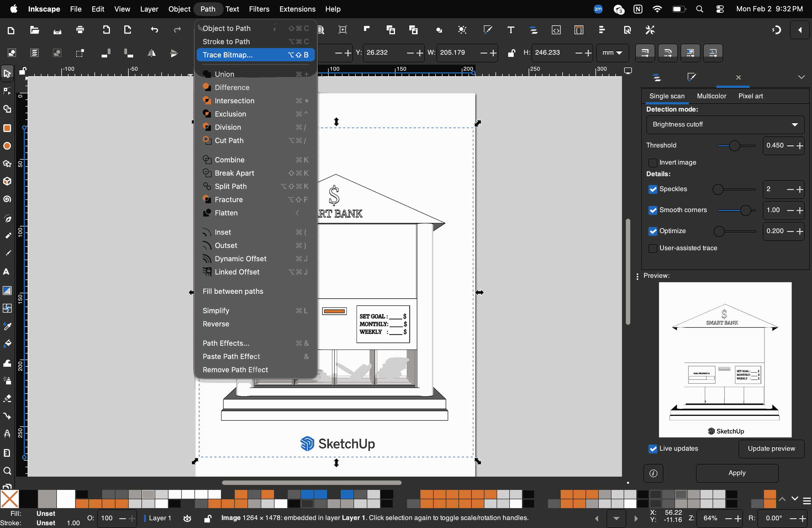Image resolution: width=812 pixels, height=528 pixels.
Task: Select the Rectangle tool
Action: [7, 128]
